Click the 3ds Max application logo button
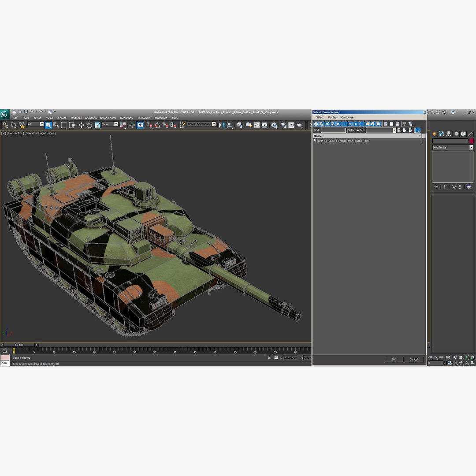 4,115
